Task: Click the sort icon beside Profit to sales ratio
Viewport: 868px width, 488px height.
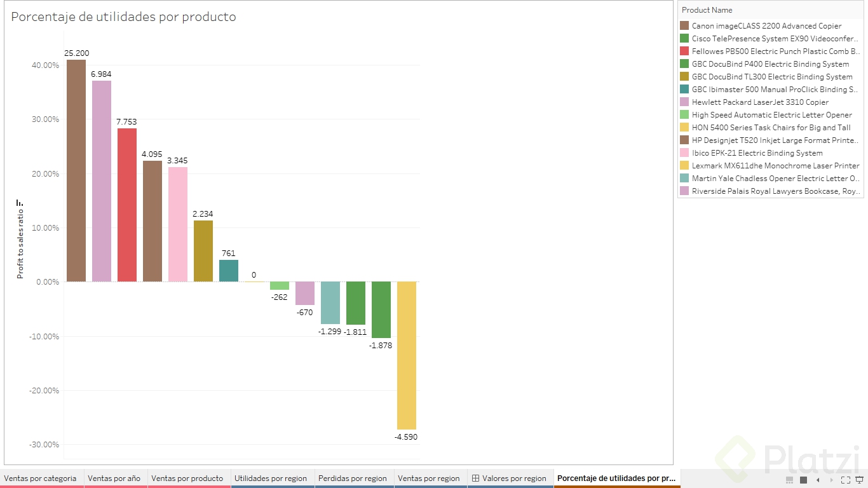Action: [20, 203]
